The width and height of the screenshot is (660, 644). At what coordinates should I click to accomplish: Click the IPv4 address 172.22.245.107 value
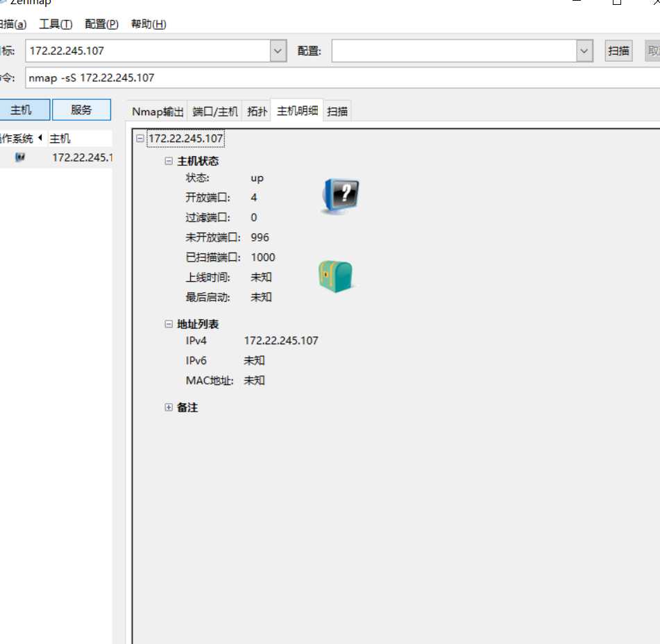(281, 341)
